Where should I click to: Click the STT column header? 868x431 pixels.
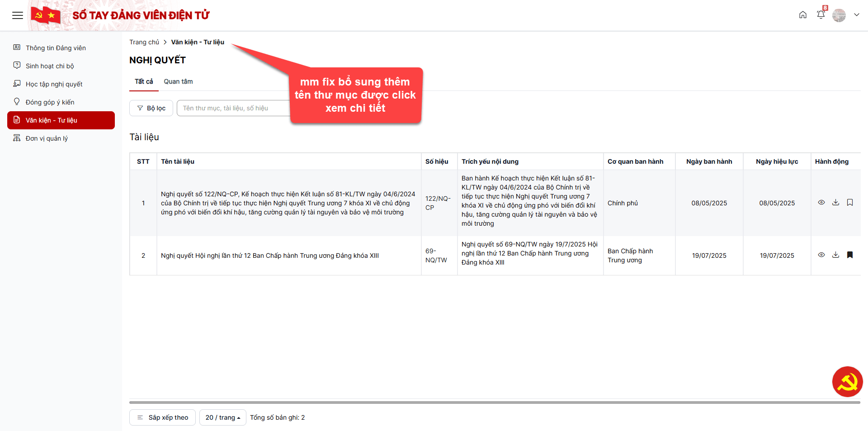[143, 161]
